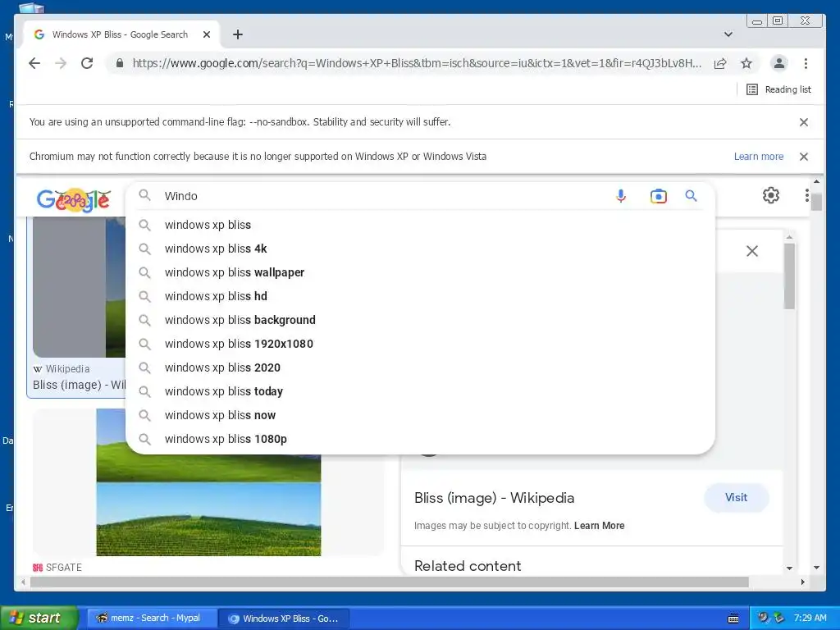Select suggestion 'windows xp bliss'
This screenshot has width=840, height=630.
420,225
